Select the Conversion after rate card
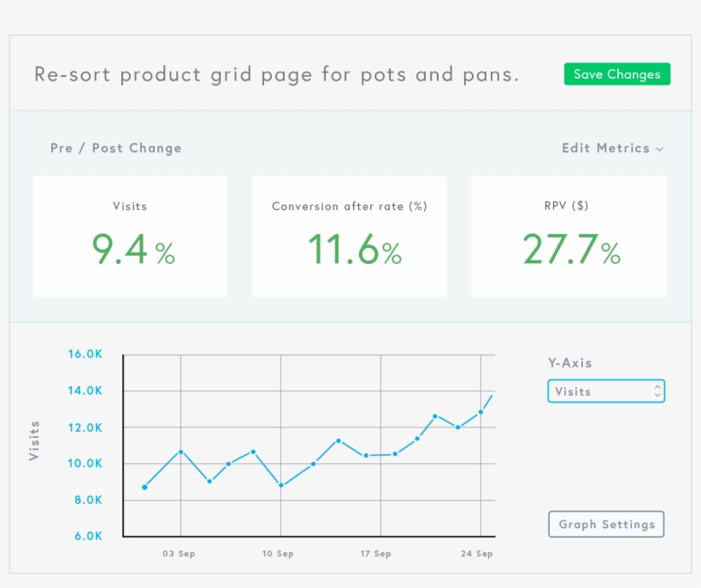This screenshot has height=588, width=701. 349,237
